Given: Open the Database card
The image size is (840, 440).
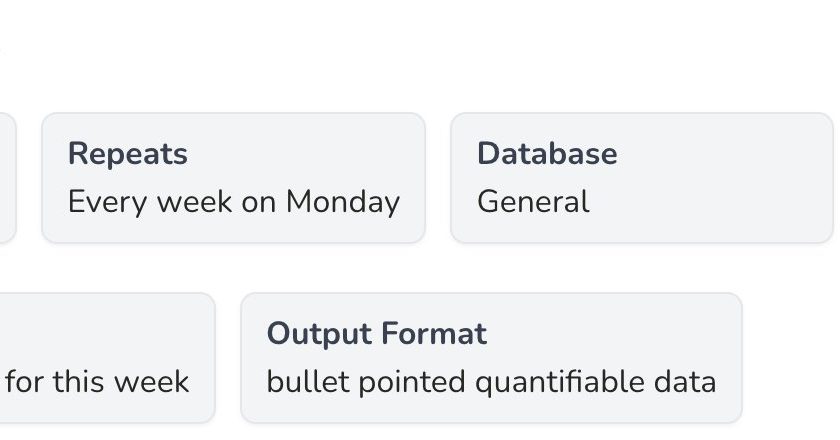Looking at the screenshot, I should (x=642, y=177).
